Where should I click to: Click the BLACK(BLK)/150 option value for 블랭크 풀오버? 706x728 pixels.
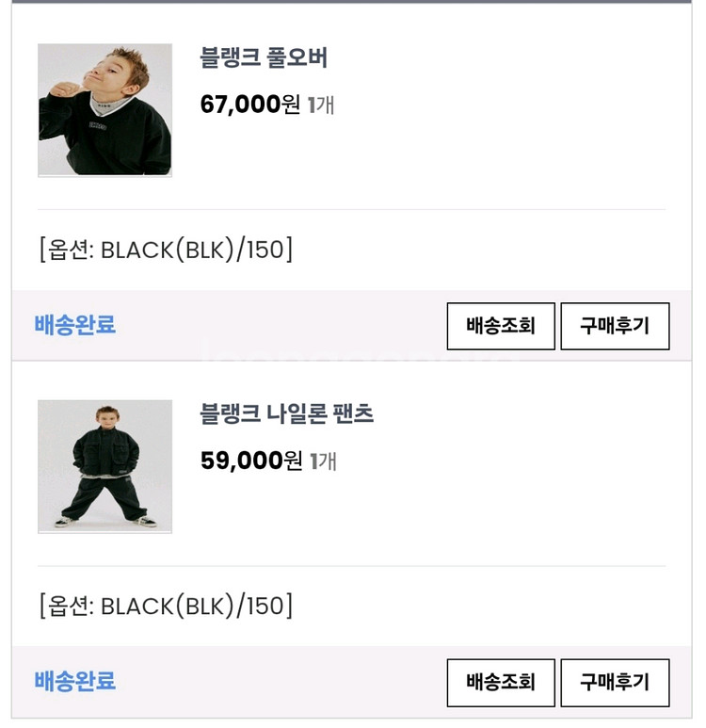(x=194, y=251)
